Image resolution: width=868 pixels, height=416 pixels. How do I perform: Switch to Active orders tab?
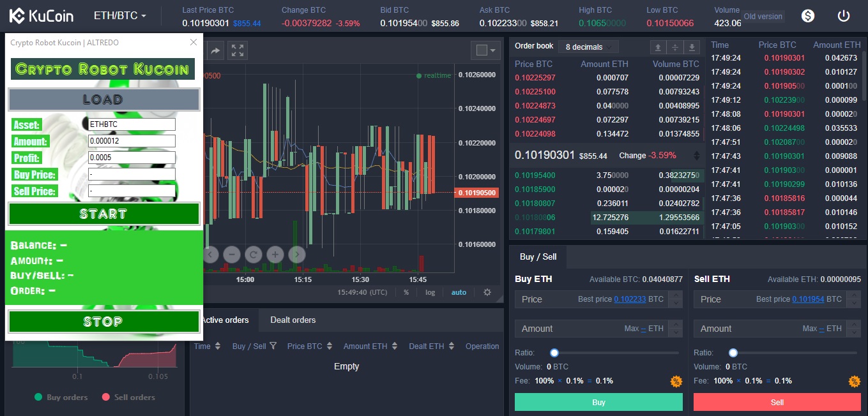click(x=225, y=320)
